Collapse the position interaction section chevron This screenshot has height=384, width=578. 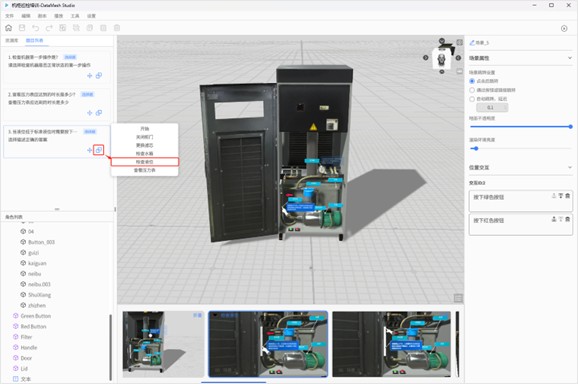point(570,167)
